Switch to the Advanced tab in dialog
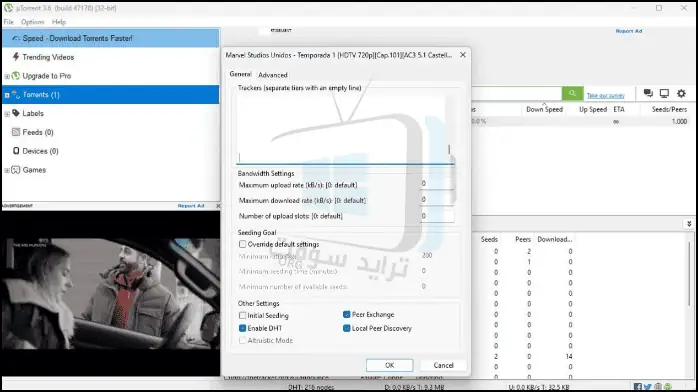Viewport: 698px width, 392px height. coord(273,75)
